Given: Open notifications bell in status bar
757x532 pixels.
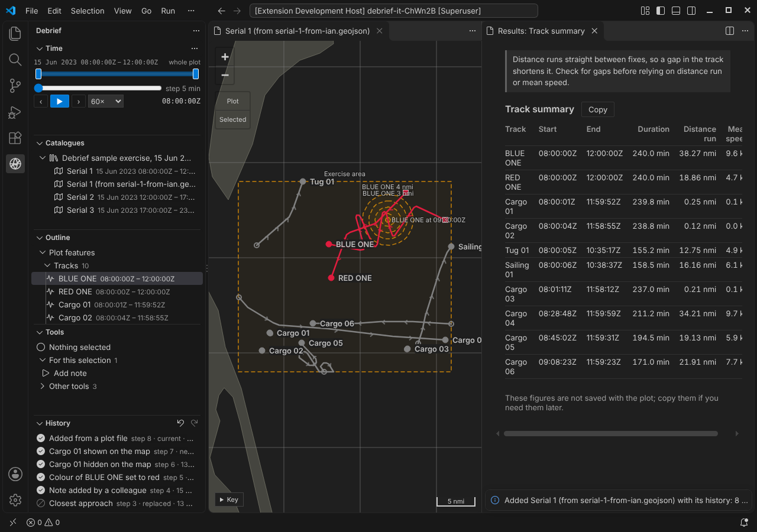Looking at the screenshot, I should pos(744,523).
